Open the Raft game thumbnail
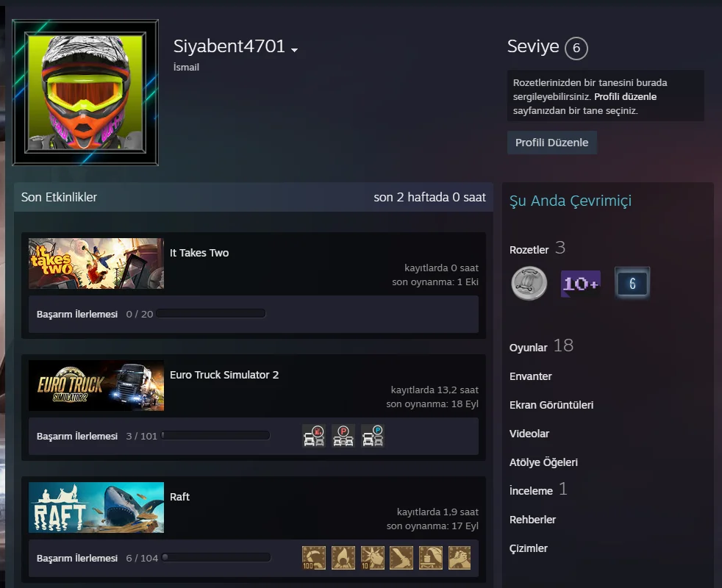Viewport: 722px width, 588px height. [96, 507]
